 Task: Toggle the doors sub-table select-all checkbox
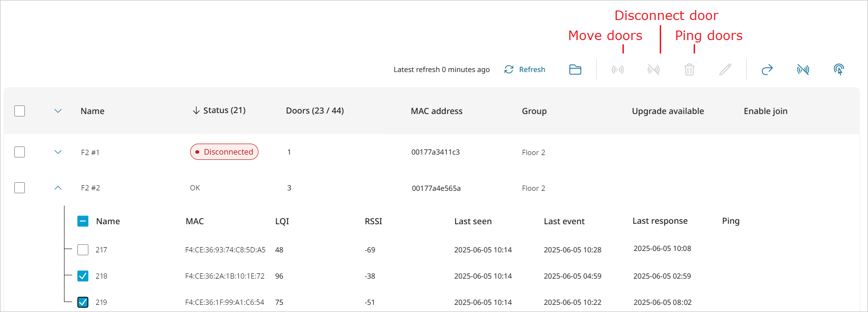click(x=83, y=221)
